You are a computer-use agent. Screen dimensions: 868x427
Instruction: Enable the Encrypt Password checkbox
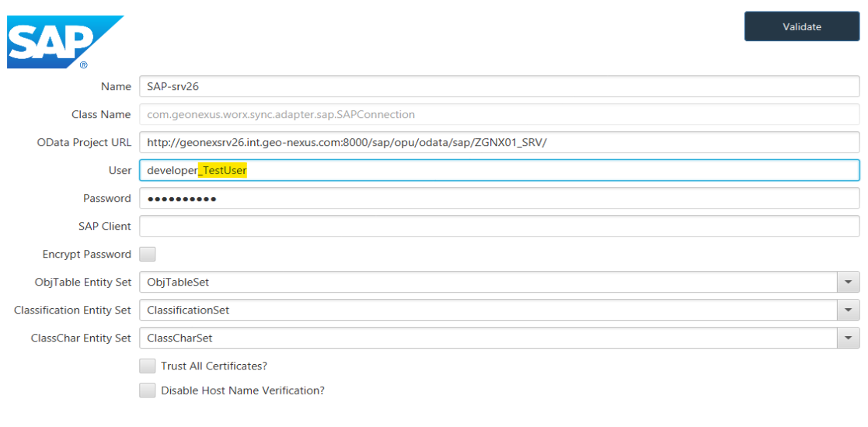point(147,255)
